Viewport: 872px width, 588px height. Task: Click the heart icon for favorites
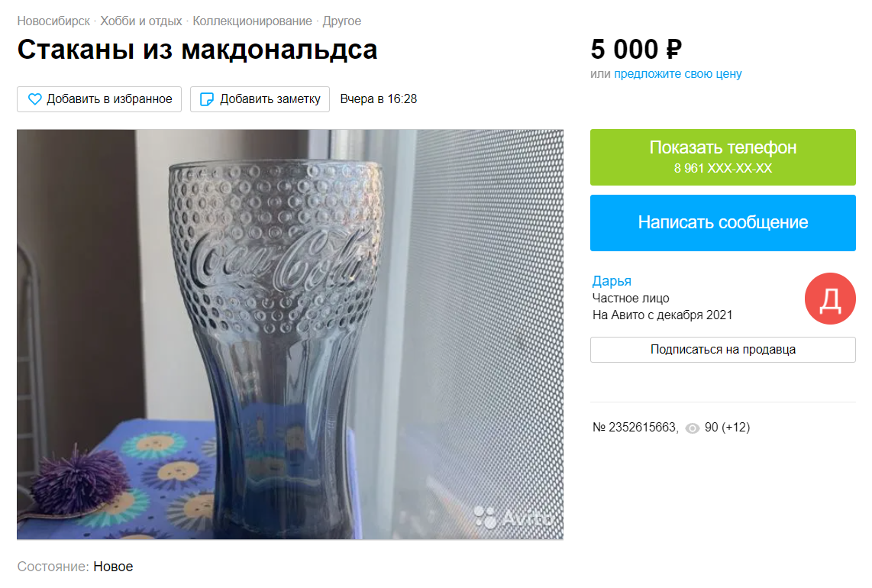coord(34,99)
